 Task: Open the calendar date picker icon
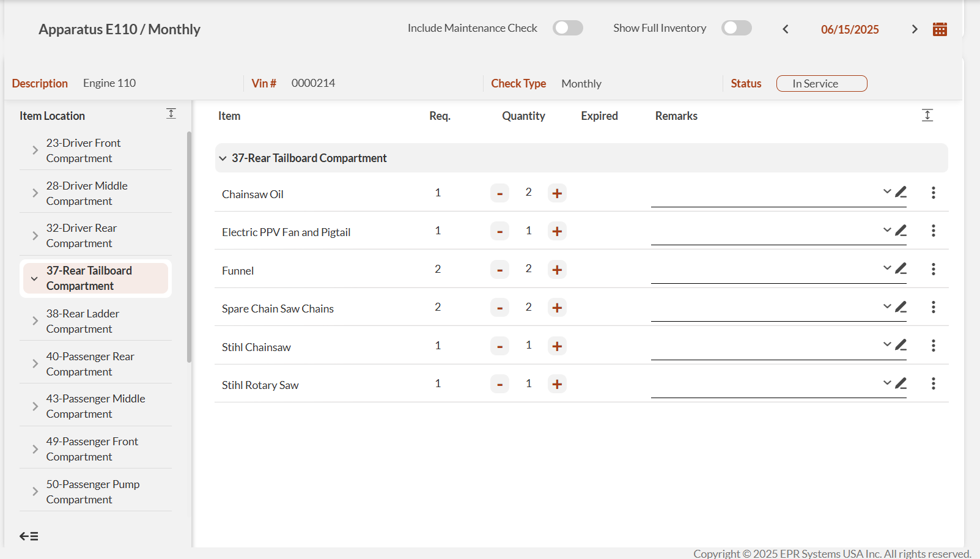940,29
